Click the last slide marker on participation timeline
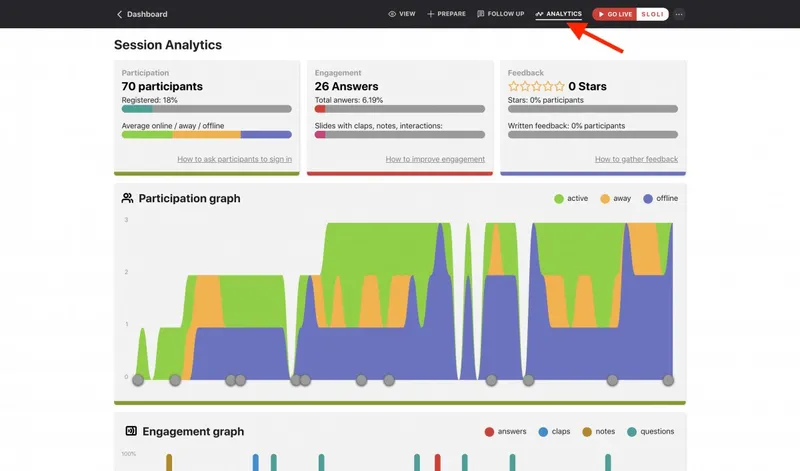The width and height of the screenshot is (800, 471). coord(668,380)
